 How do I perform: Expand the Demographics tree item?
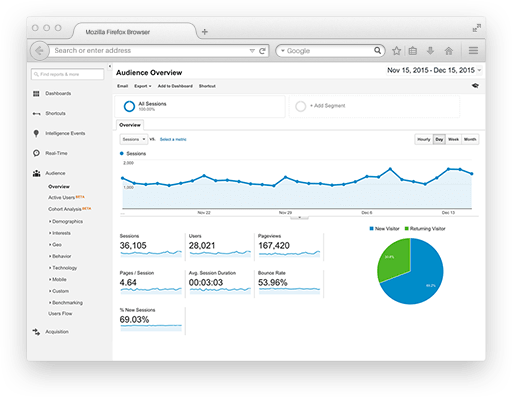66,221
